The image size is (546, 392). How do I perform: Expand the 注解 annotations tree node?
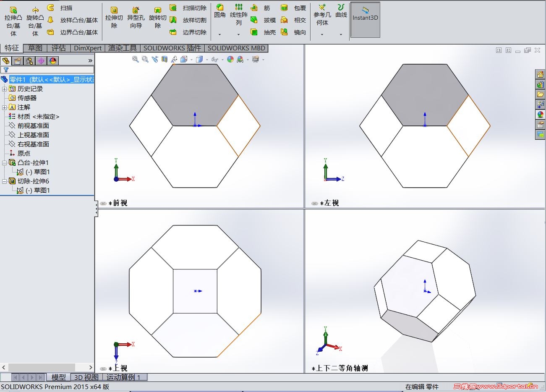(5, 107)
